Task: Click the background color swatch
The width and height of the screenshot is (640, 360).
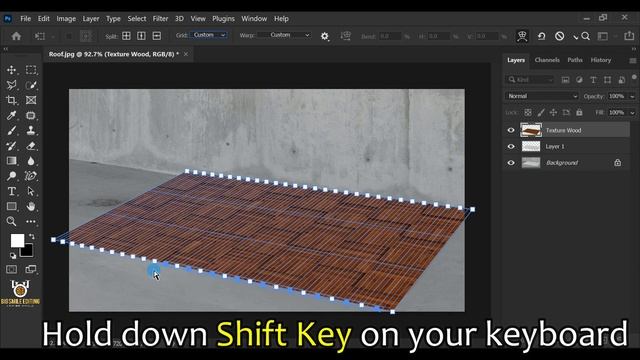Action: click(28, 251)
